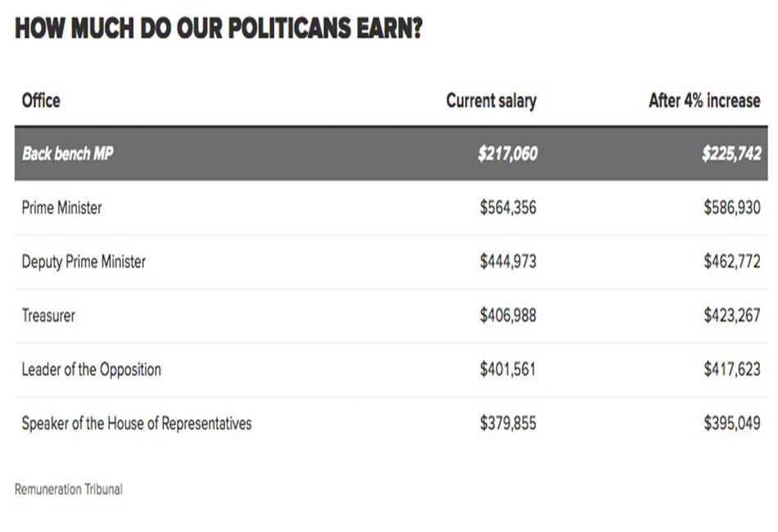Image resolution: width=778 pixels, height=532 pixels.
Task: Select the Treasurer's $406,988 current salary
Action: tap(508, 315)
